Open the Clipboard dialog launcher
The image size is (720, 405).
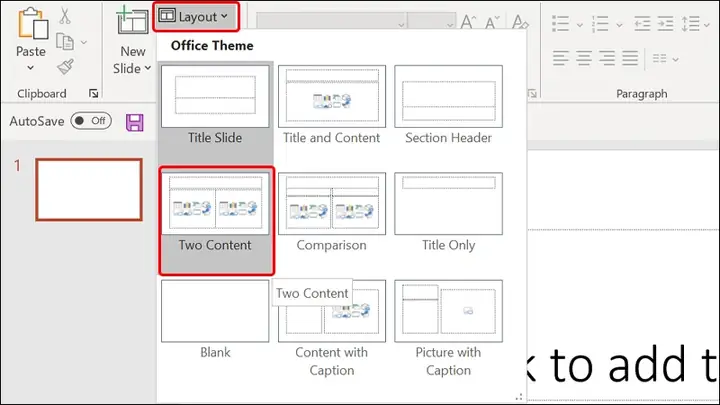point(94,94)
